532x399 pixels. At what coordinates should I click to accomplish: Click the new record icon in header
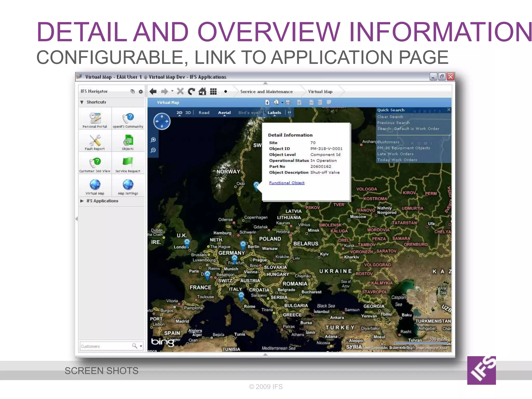[x=299, y=102]
